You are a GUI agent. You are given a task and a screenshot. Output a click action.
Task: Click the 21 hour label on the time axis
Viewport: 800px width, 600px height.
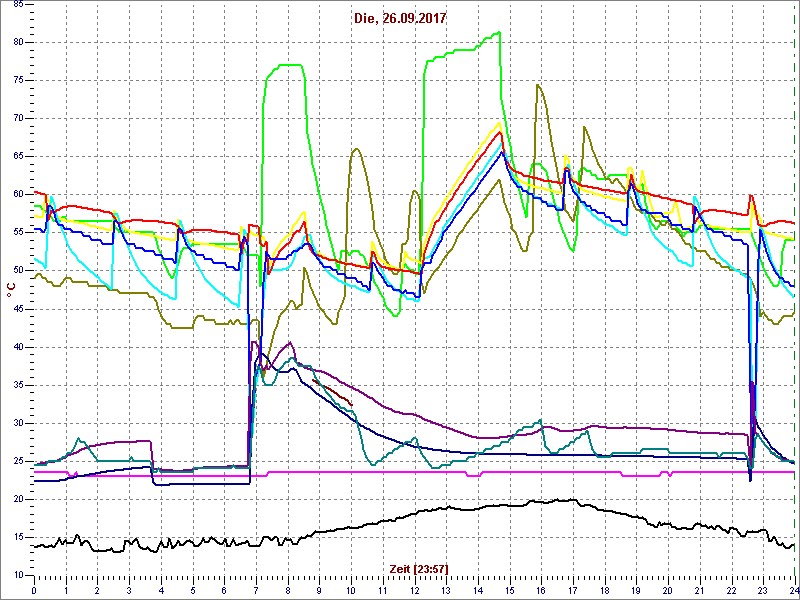tap(699, 591)
